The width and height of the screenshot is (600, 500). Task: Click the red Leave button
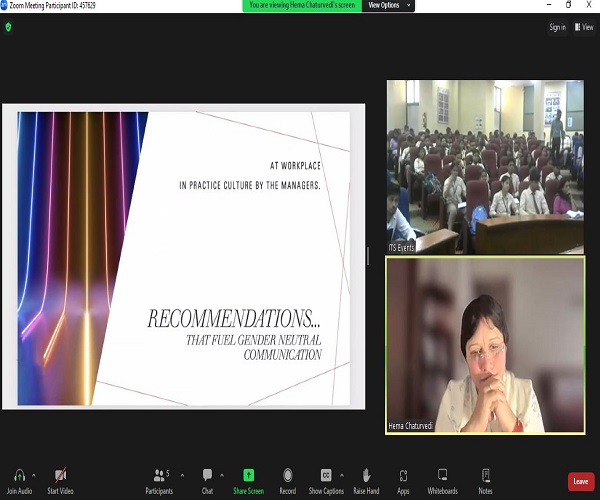(581, 481)
